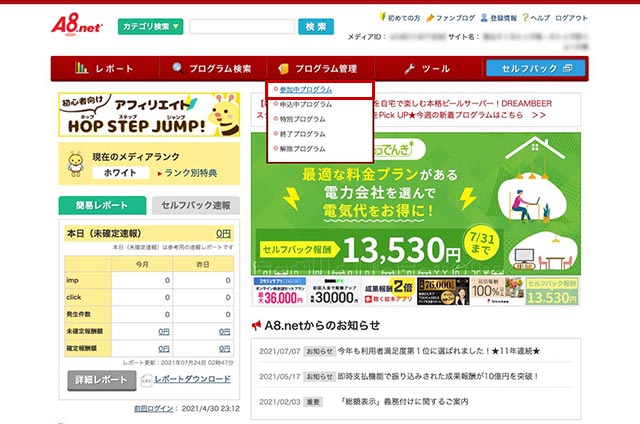Select 終了プログラム from the dropdown
Viewport: 640px width, 424px height.
pos(302,134)
